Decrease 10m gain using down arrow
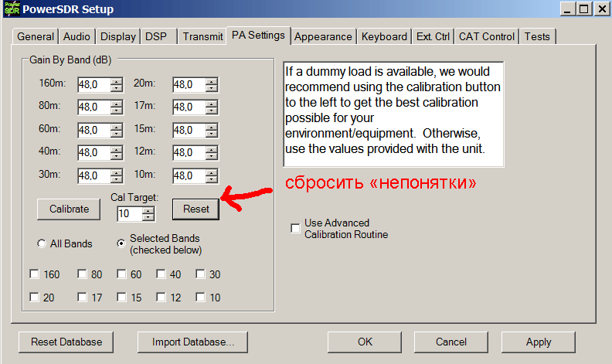Image resolution: width=612 pixels, height=364 pixels. [x=211, y=179]
